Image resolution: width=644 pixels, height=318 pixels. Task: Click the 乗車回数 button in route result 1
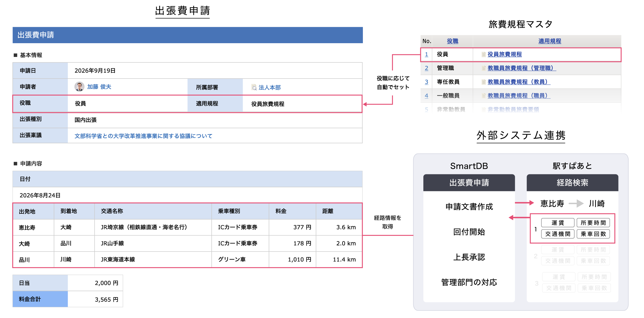[x=593, y=234]
